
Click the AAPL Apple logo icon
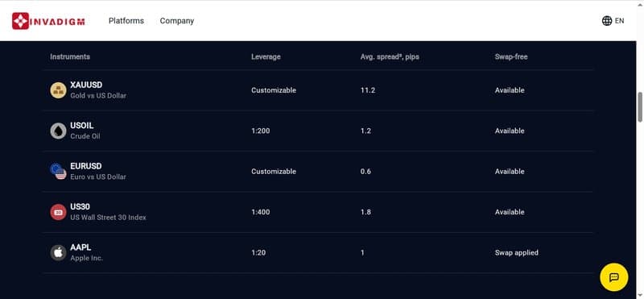point(58,252)
